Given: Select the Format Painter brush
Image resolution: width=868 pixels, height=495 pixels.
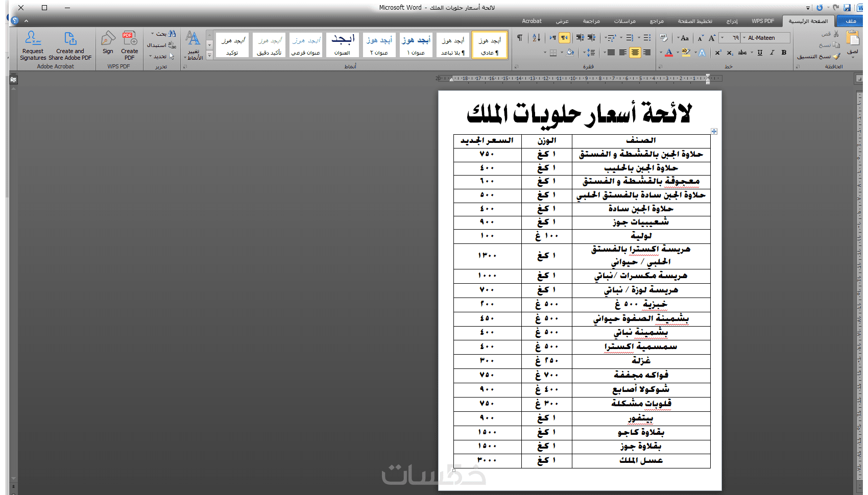Looking at the screenshot, I should click(x=836, y=56).
